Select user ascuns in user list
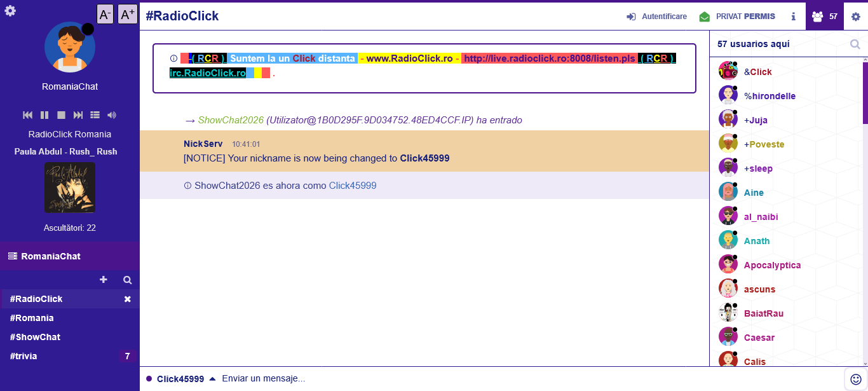The width and height of the screenshot is (868, 391). click(760, 289)
